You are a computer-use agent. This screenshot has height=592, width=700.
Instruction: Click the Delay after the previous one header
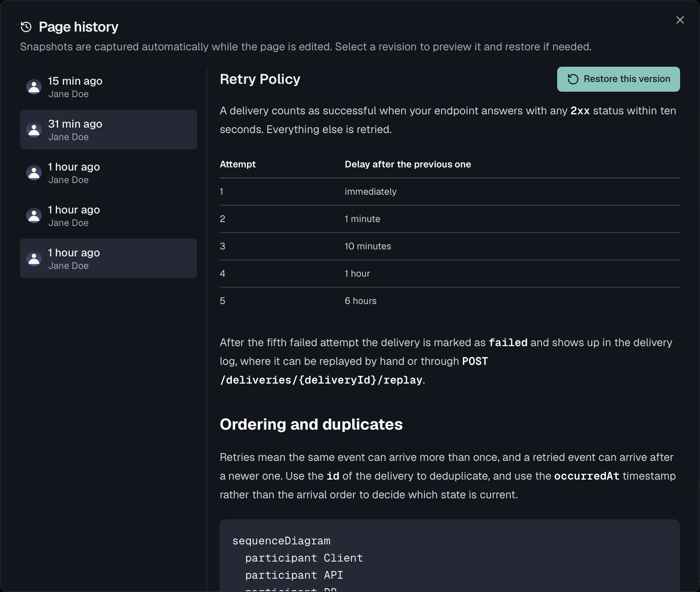(408, 164)
